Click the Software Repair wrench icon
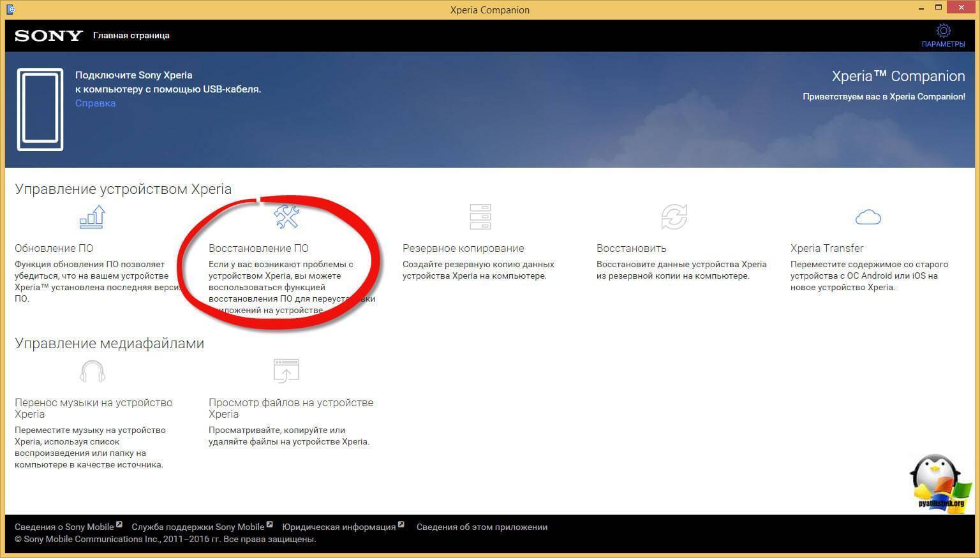 [286, 217]
